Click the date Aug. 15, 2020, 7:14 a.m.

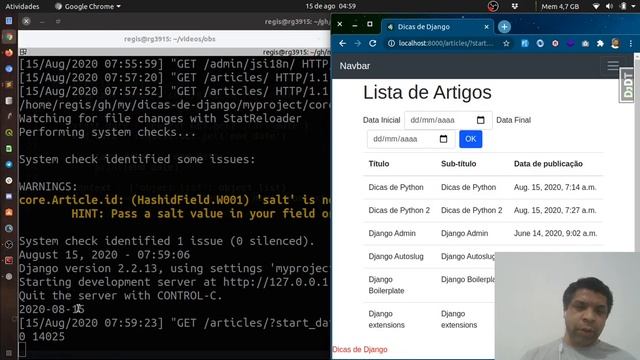pyautogui.click(x=555, y=187)
